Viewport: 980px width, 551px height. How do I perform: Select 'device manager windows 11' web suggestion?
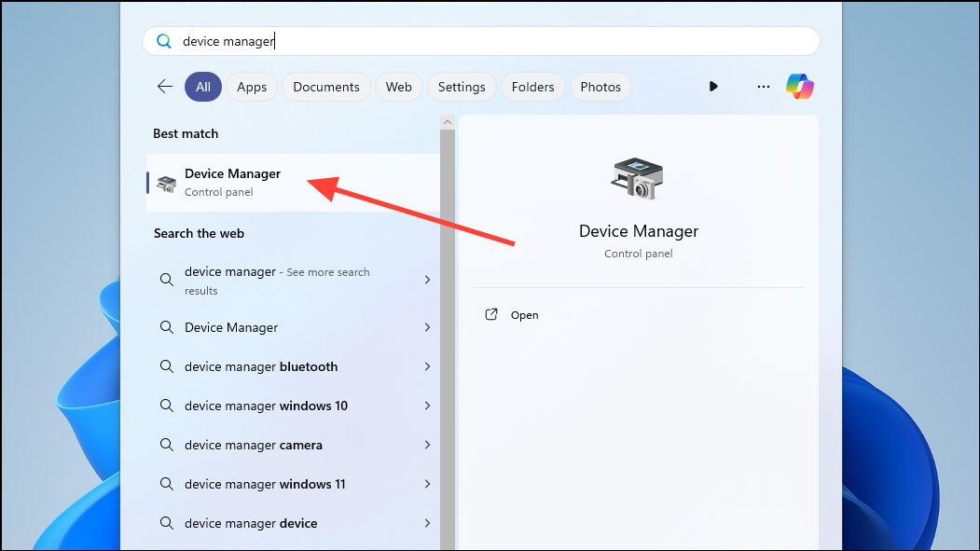[293, 484]
